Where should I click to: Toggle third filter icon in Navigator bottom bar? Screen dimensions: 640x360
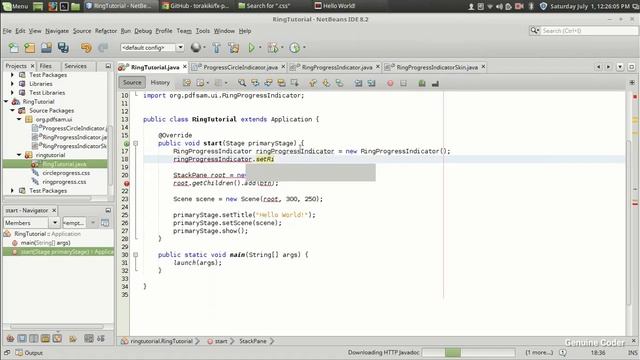click(x=34, y=338)
